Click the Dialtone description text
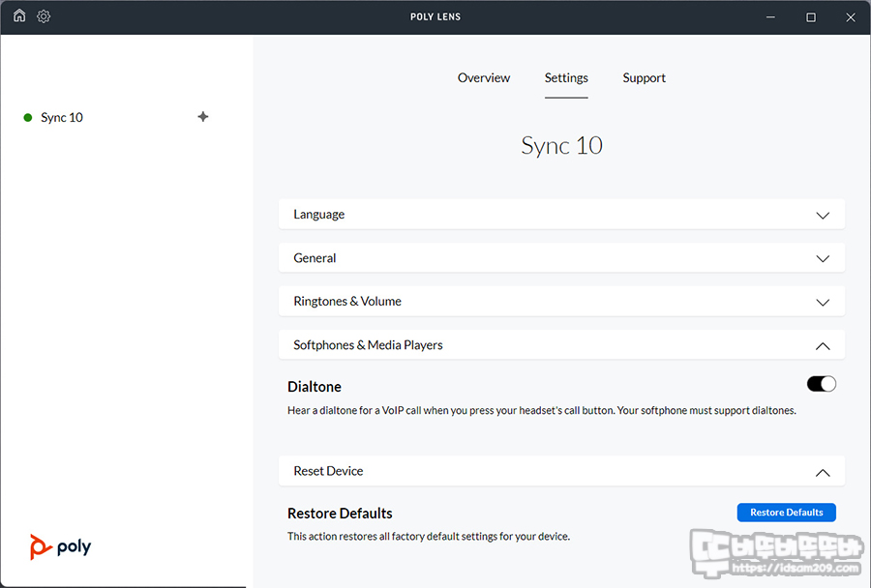 tap(542, 410)
